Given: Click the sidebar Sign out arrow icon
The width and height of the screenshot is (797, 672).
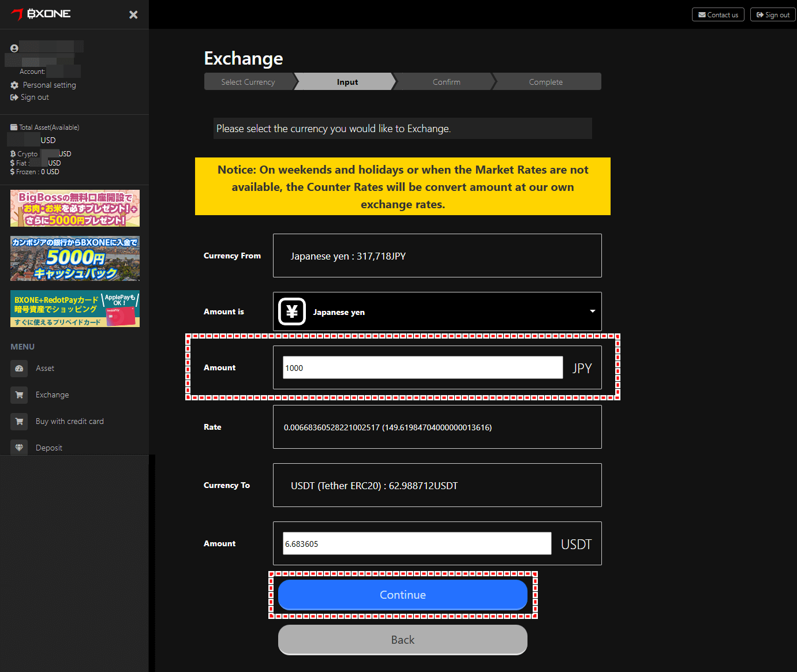Looking at the screenshot, I should pyautogui.click(x=14, y=97).
